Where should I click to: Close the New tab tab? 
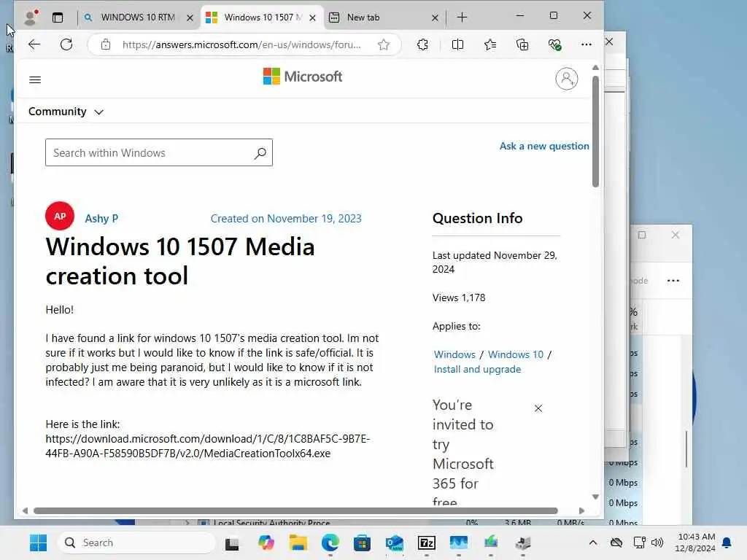[x=435, y=17]
